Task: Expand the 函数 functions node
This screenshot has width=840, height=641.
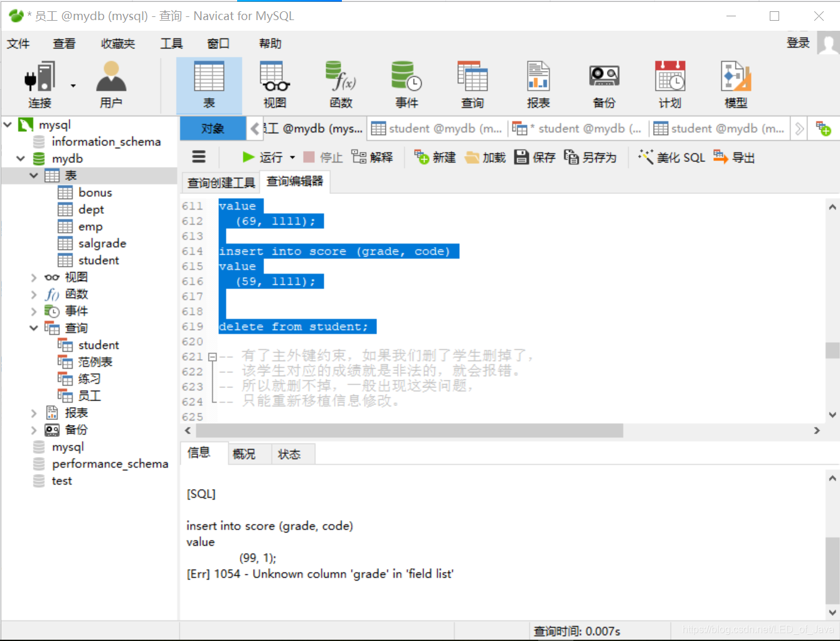Action: click(x=34, y=294)
